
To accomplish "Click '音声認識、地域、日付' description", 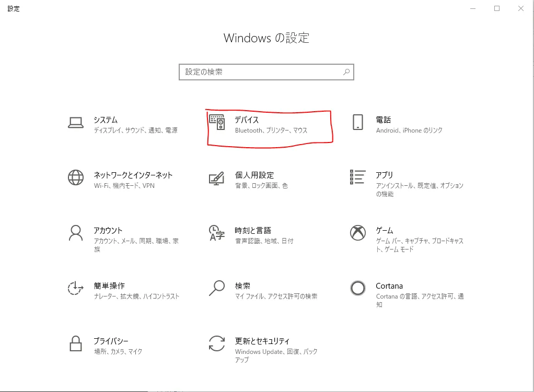I will click(x=264, y=241).
